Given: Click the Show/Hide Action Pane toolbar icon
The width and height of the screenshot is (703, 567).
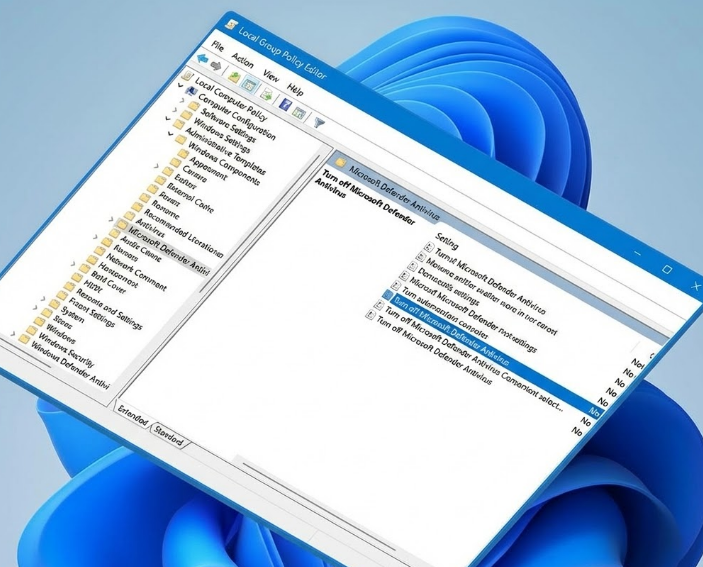Looking at the screenshot, I should pyautogui.click(x=299, y=112).
